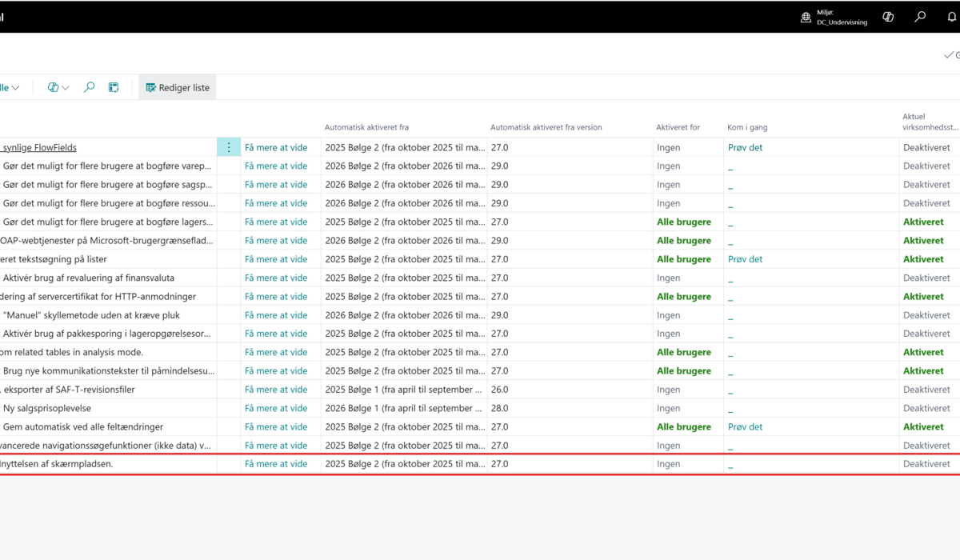Click Prøv det on the tekstsøgning på lister row
960x560 pixels.
pyautogui.click(x=745, y=259)
